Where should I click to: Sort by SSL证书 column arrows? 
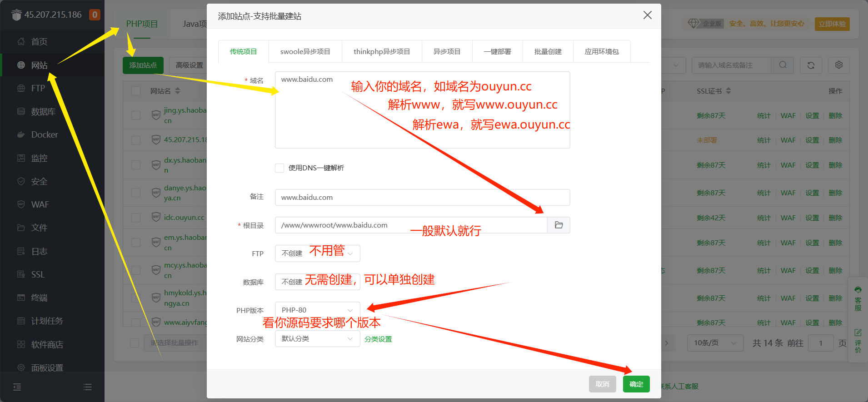[x=728, y=91]
